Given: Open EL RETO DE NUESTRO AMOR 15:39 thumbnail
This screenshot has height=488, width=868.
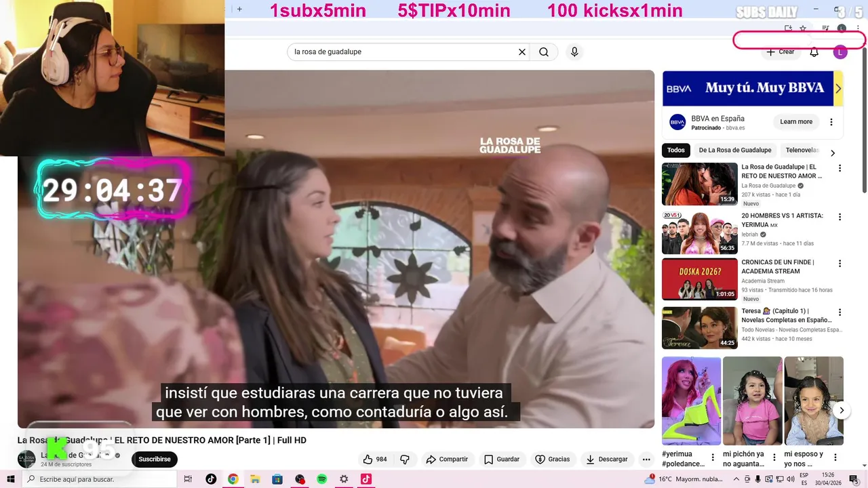Looking at the screenshot, I should (x=700, y=184).
